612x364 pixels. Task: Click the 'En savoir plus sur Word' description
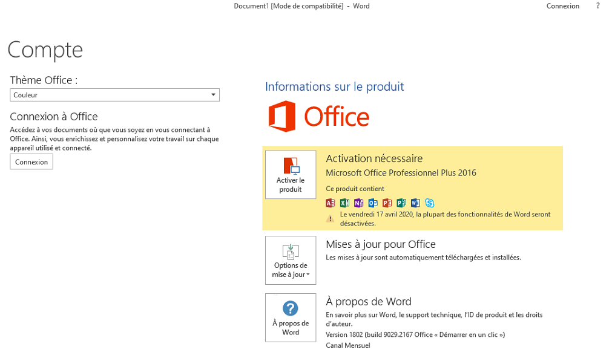434,319
